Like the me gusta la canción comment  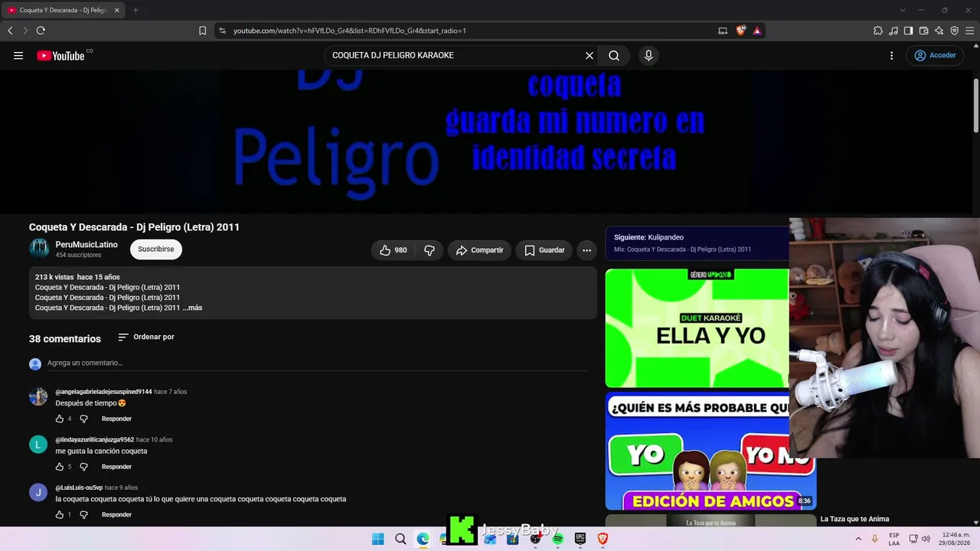tap(60, 467)
